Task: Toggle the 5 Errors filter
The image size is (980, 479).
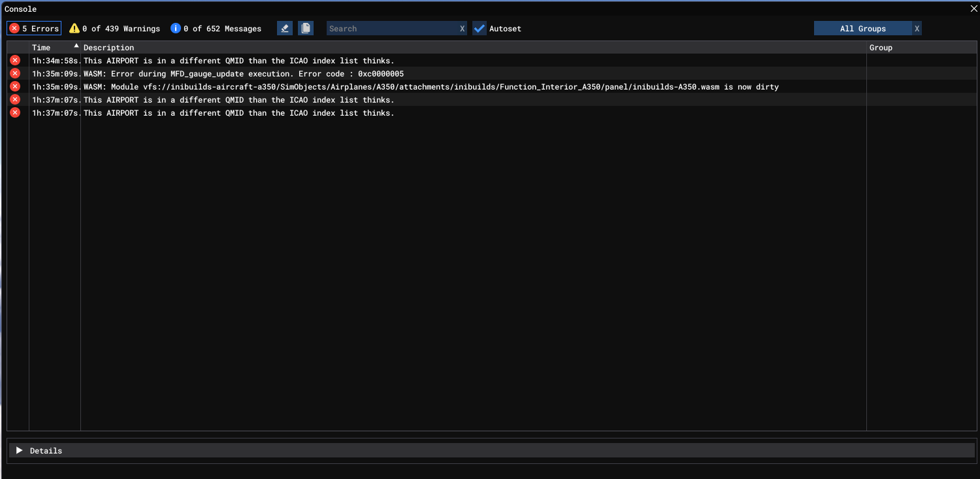Action: [x=34, y=28]
